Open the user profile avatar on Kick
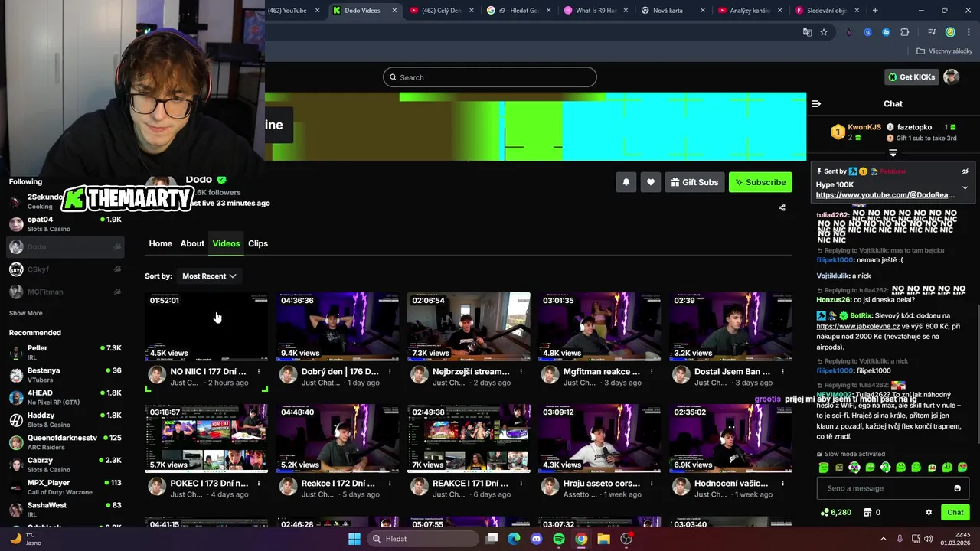This screenshot has width=980, height=551. pos(952,77)
